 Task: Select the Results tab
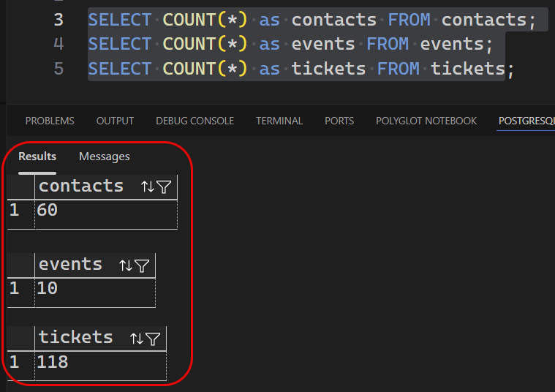37,156
